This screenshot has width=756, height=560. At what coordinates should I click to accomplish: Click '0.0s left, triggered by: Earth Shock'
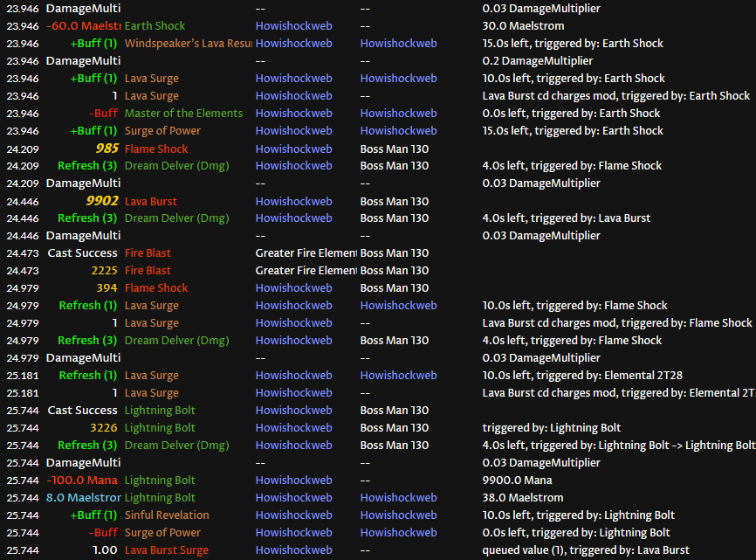pos(571,114)
